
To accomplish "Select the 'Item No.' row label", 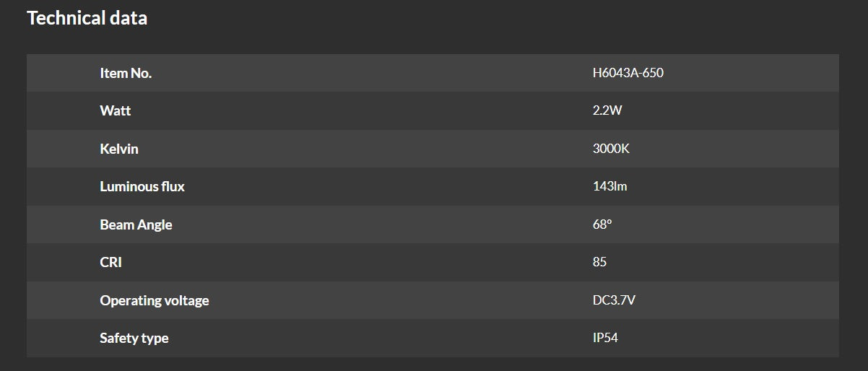I will 126,73.
